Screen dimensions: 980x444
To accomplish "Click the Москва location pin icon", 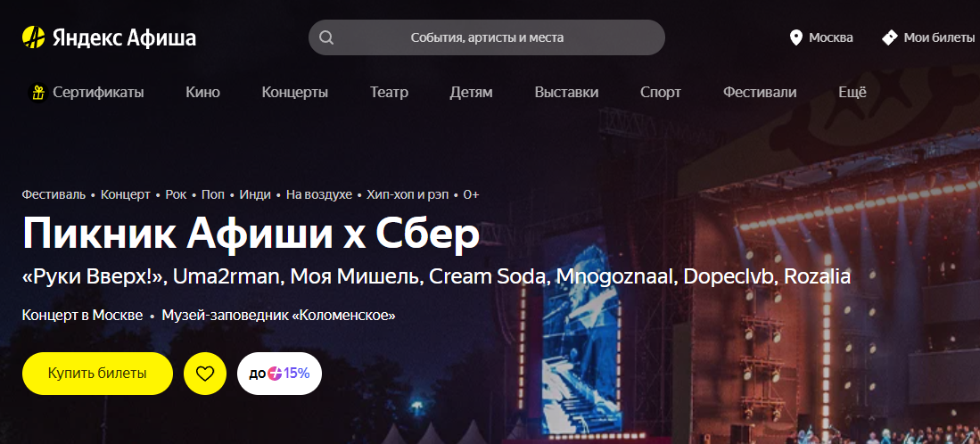I will pyautogui.click(x=795, y=37).
